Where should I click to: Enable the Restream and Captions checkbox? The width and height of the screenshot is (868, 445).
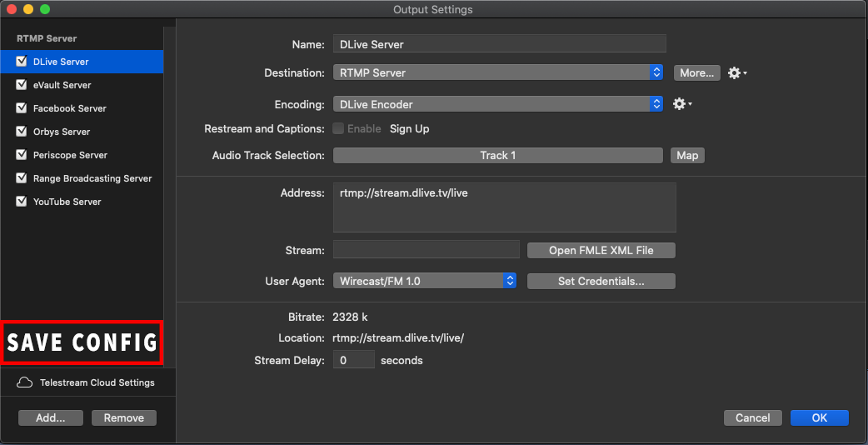338,128
